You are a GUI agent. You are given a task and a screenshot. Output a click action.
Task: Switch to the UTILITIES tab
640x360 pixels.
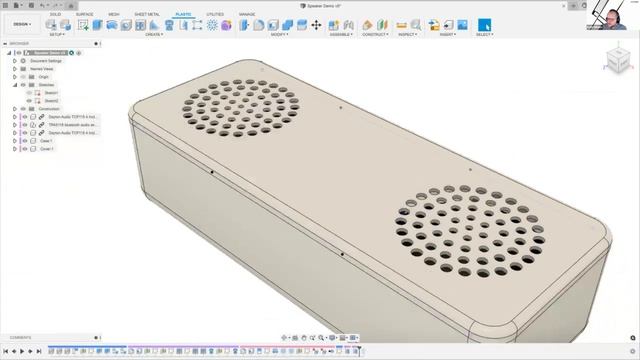coord(215,14)
